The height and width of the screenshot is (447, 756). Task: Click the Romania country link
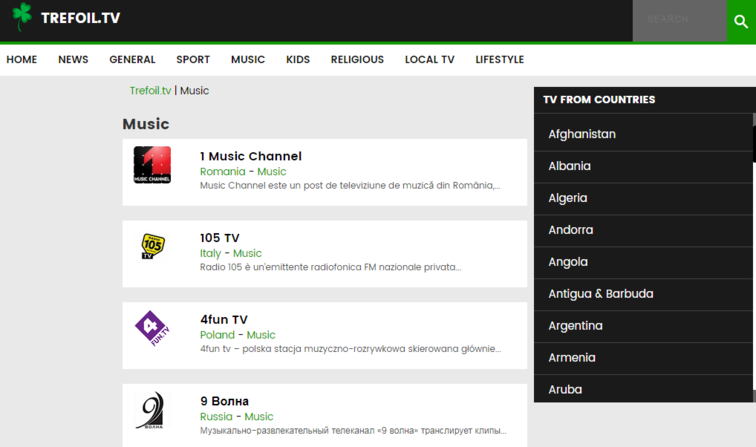point(222,172)
